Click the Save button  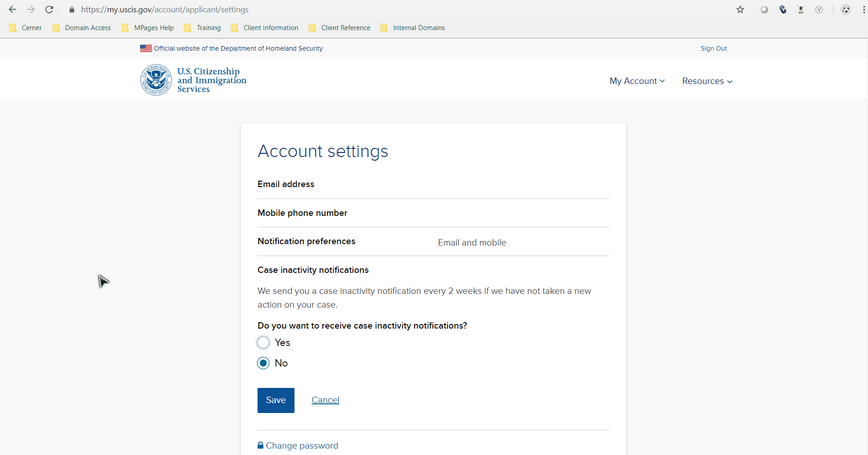(x=276, y=400)
